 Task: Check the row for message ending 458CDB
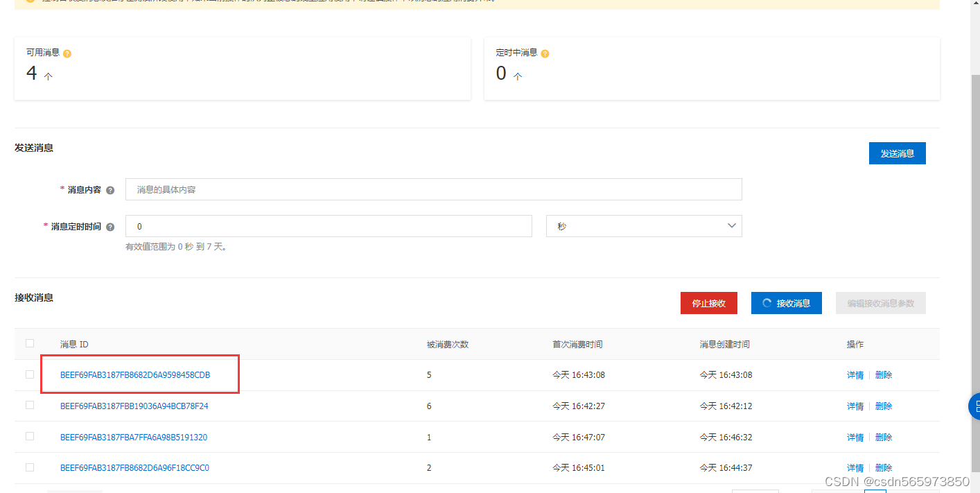pyautogui.click(x=30, y=374)
